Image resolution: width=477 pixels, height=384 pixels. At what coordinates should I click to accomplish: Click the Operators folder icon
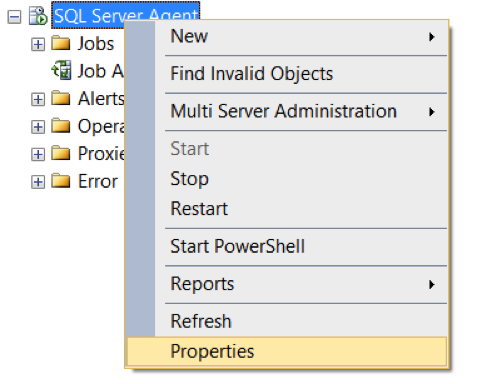coord(61,126)
